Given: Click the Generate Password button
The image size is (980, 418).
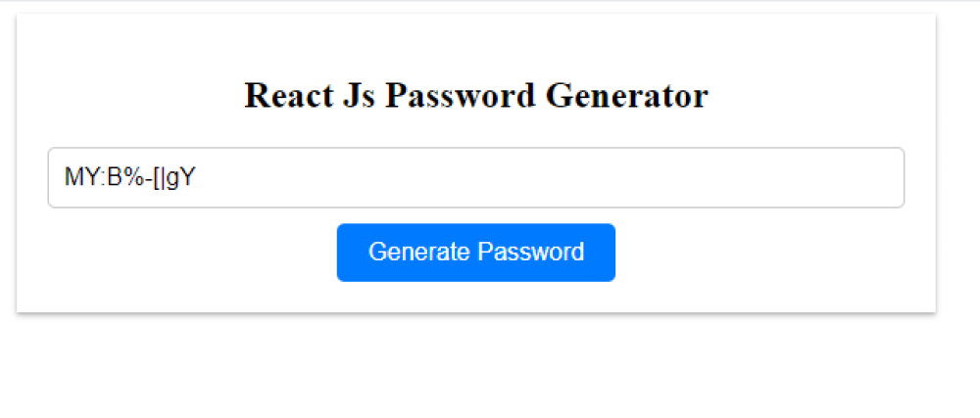Looking at the screenshot, I should click(475, 253).
